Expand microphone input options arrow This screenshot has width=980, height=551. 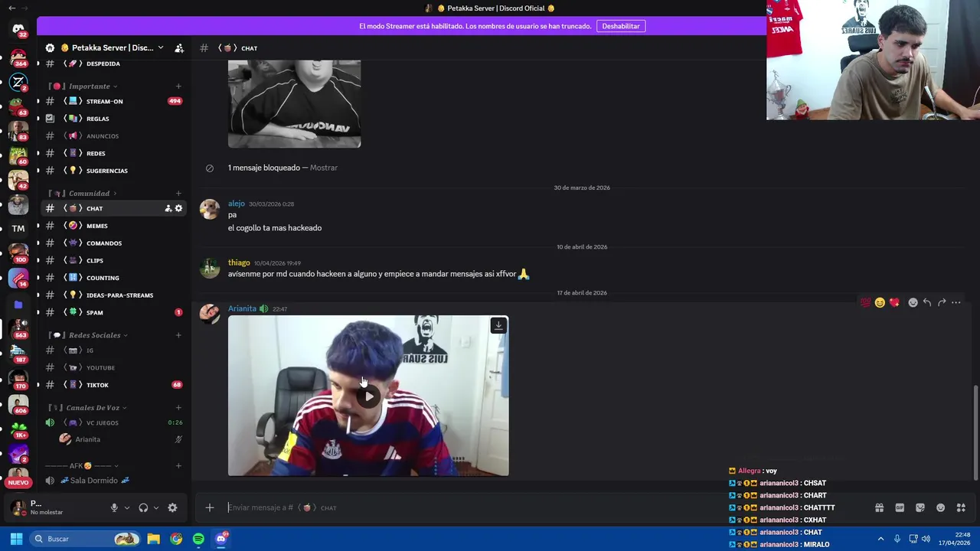click(127, 507)
